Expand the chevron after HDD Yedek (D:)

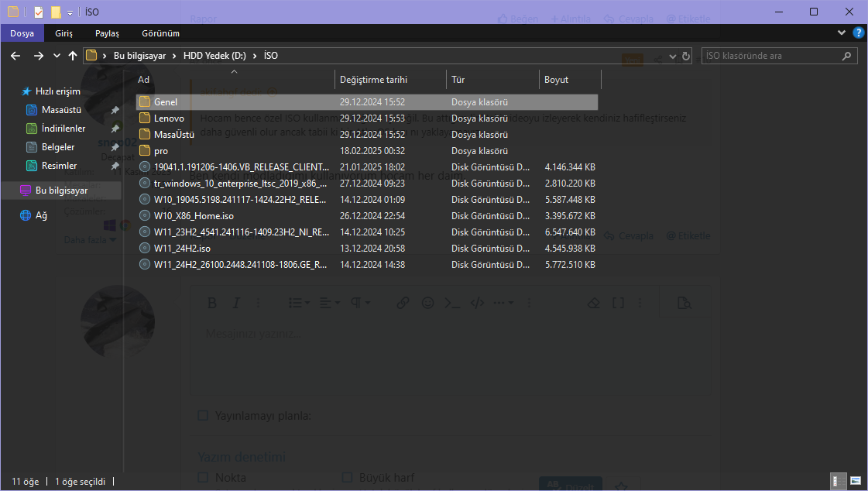coord(255,55)
